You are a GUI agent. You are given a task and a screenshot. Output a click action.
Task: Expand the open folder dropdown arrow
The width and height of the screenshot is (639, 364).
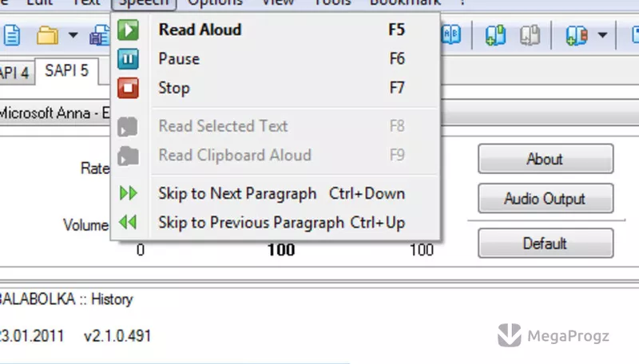pos(73,35)
